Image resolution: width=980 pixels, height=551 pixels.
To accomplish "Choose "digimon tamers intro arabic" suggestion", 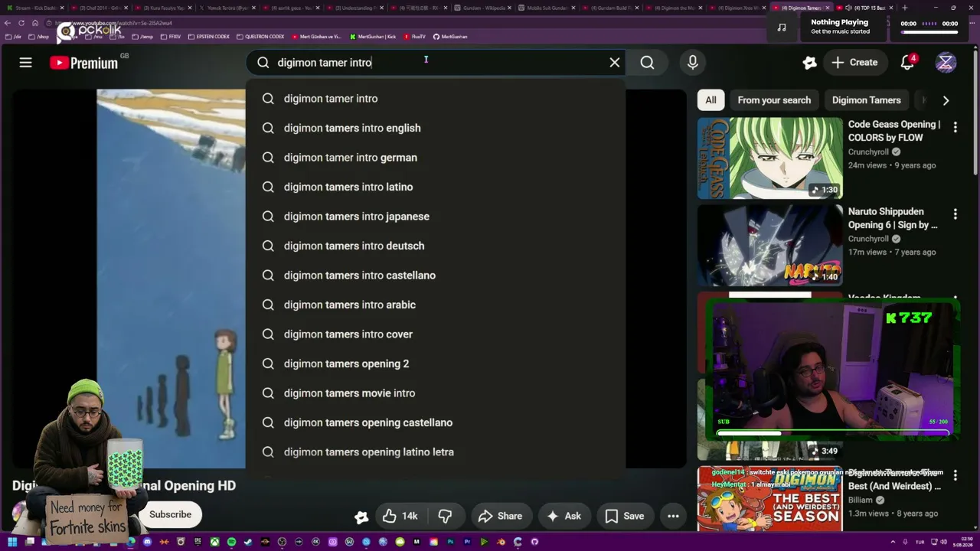I will click(436, 305).
